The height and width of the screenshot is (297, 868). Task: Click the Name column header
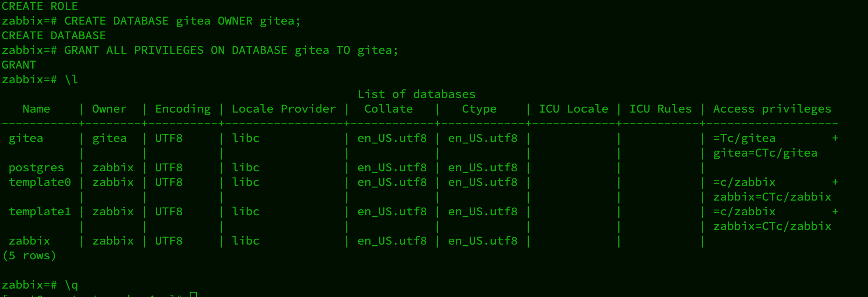point(36,109)
